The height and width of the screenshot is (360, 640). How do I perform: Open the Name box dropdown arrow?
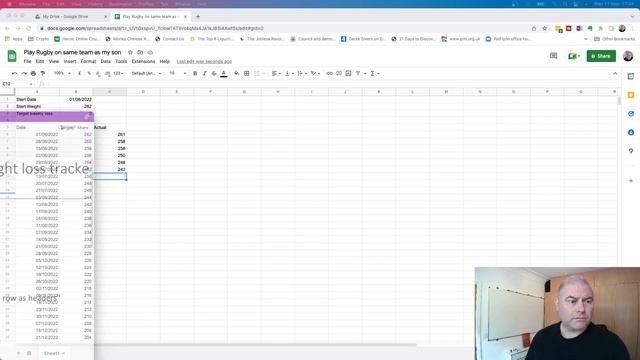31,84
